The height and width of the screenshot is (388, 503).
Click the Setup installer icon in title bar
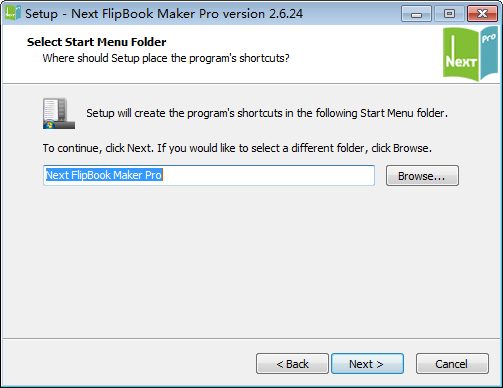click(x=12, y=13)
